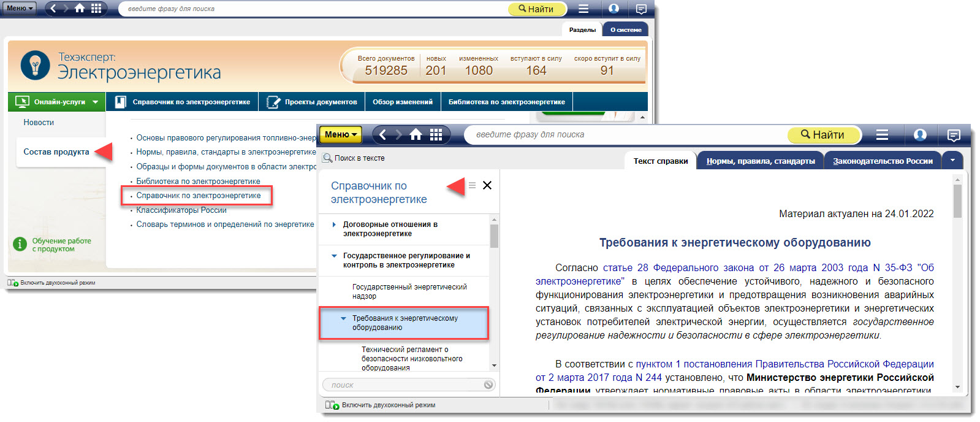This screenshot has height=422, width=980.
Task: Open Словарь терминов и определений link
Action: pyautogui.click(x=225, y=224)
